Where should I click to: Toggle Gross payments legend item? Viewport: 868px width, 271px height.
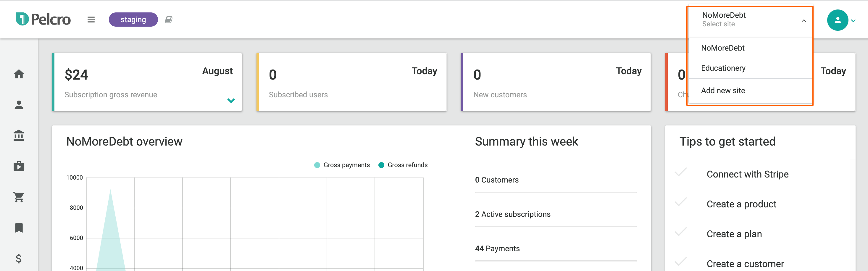point(342,165)
